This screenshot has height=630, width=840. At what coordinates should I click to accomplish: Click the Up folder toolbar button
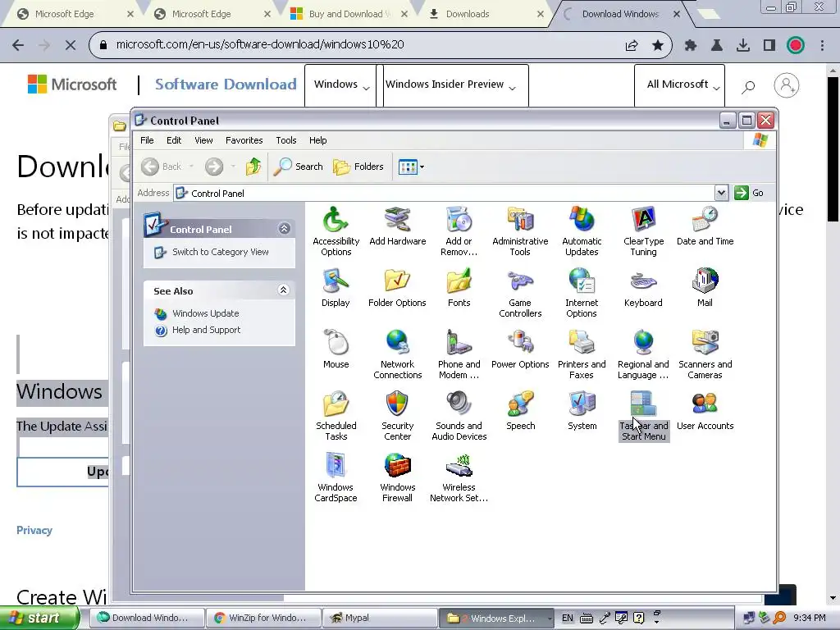[x=253, y=167]
